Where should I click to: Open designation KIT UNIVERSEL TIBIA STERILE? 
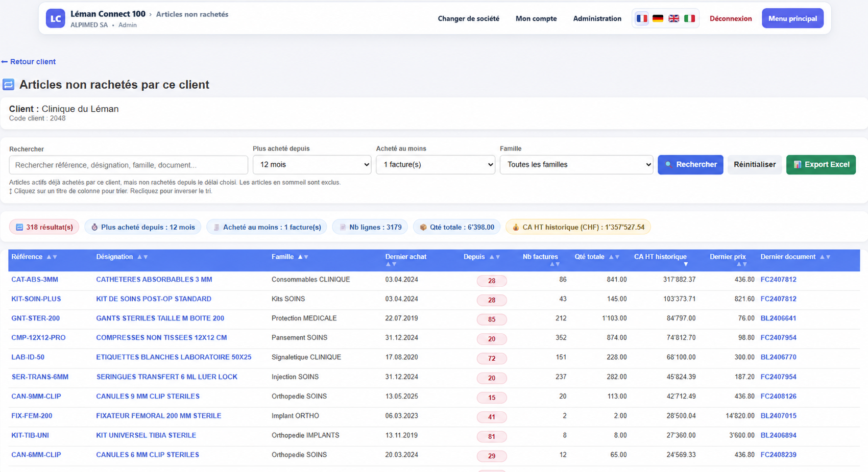tap(146, 435)
